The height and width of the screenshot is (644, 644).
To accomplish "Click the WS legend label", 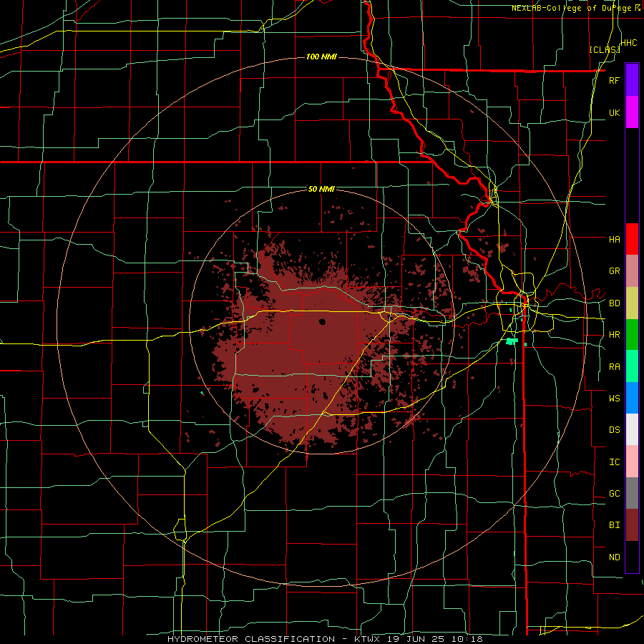I will (614, 399).
